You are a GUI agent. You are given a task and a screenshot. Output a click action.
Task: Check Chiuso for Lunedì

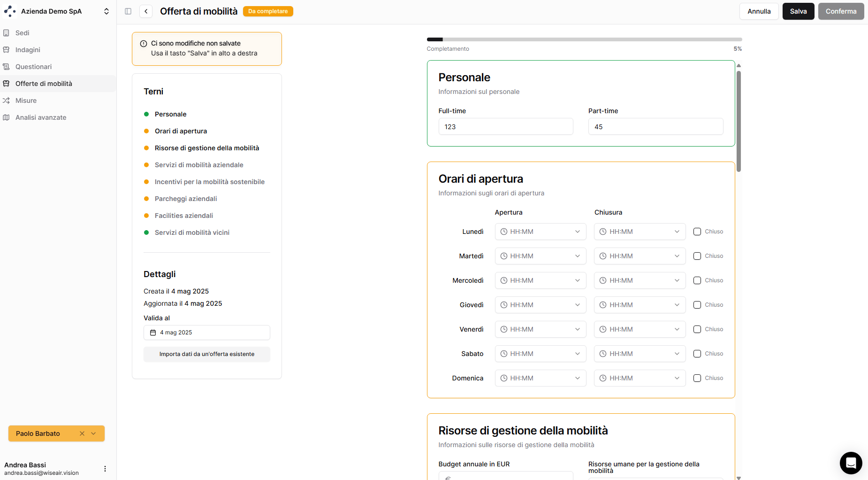[697, 232]
